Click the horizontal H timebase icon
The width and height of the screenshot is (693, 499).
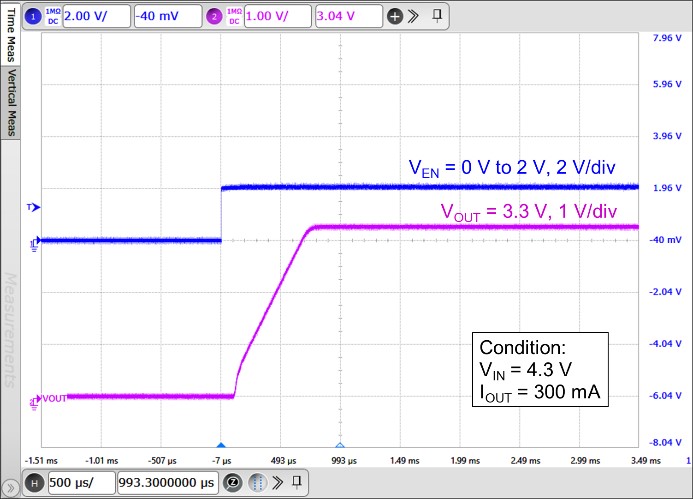[x=34, y=482]
